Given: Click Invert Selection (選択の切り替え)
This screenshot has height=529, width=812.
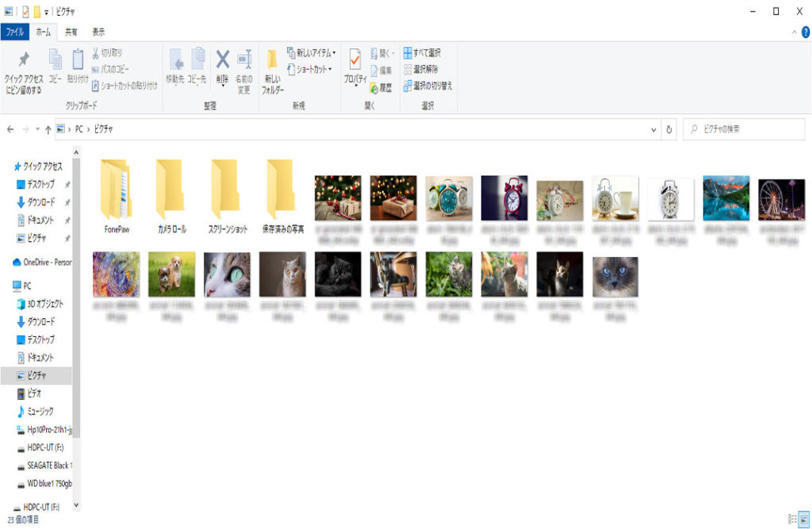Looking at the screenshot, I should pyautogui.click(x=427, y=86).
